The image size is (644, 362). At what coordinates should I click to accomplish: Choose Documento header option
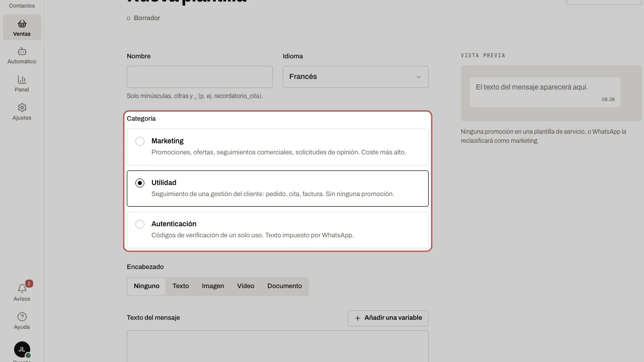click(x=285, y=286)
